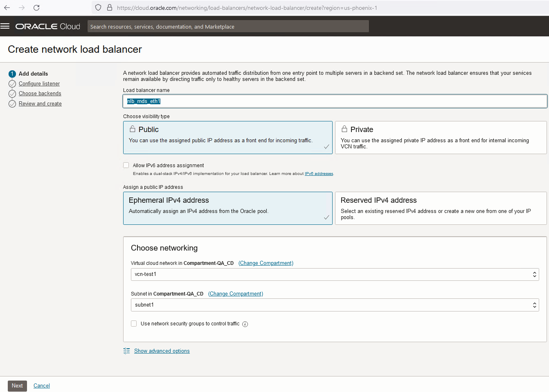The height and width of the screenshot is (392, 549).
Task: Click the browser back arrow
Action: pos(7,8)
